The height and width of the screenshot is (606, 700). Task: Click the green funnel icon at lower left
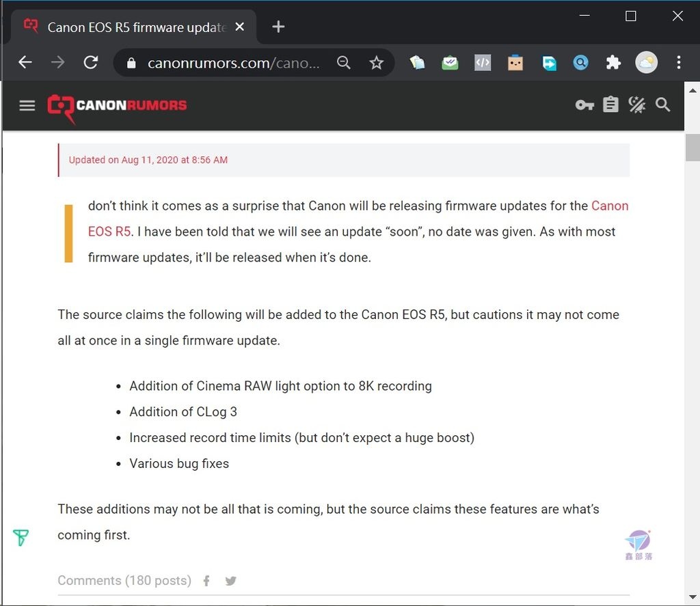[x=21, y=538]
